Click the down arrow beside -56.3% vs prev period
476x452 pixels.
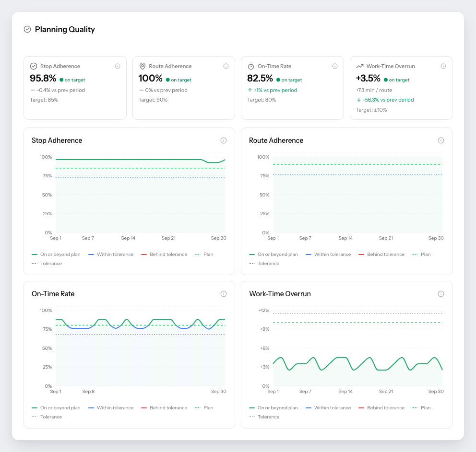click(x=358, y=100)
